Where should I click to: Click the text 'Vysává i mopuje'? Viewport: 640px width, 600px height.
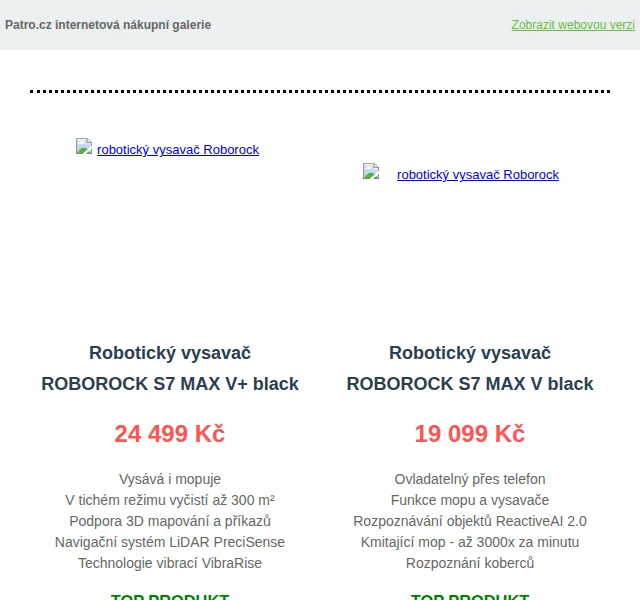click(170, 479)
